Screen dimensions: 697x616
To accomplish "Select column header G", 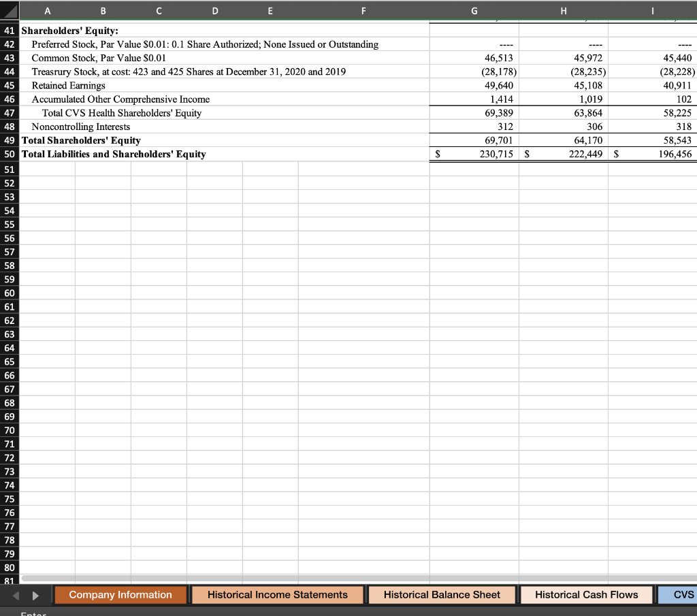I will (x=474, y=10).
